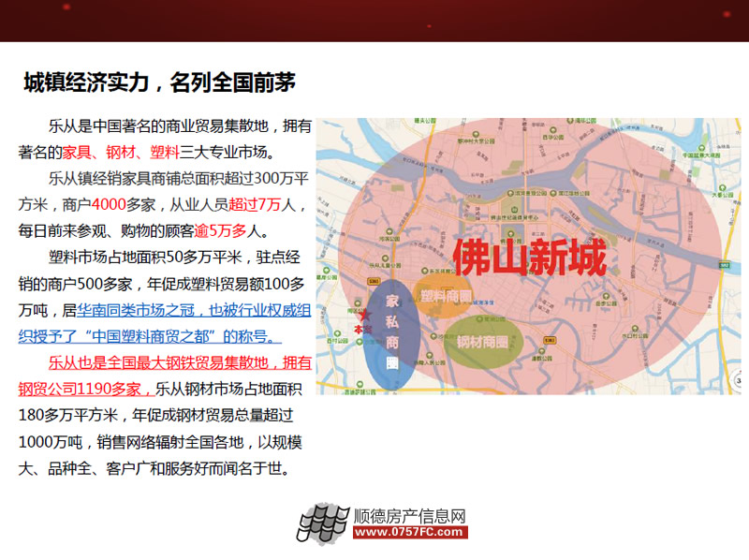The height and width of the screenshot is (560, 749).
Task: Click the text 乐从钢材市场占地面积
Action: point(228,390)
